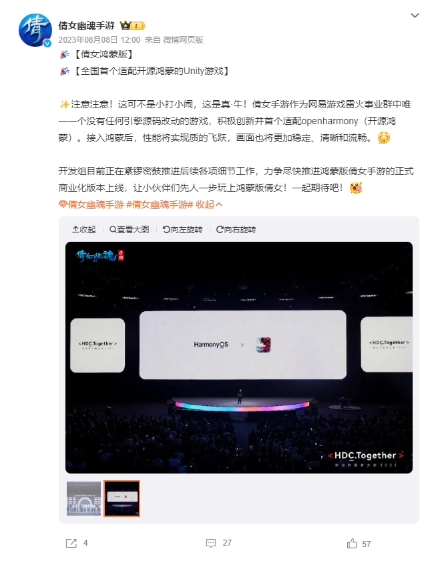Click the verified badge on avatar

(47, 43)
